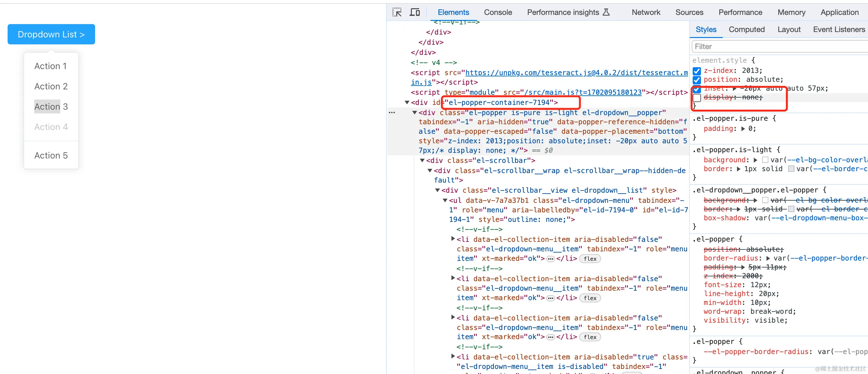The height and width of the screenshot is (374, 868).
Task: Expand the third li el-dropdown-menu__item node
Action: [x=453, y=317]
